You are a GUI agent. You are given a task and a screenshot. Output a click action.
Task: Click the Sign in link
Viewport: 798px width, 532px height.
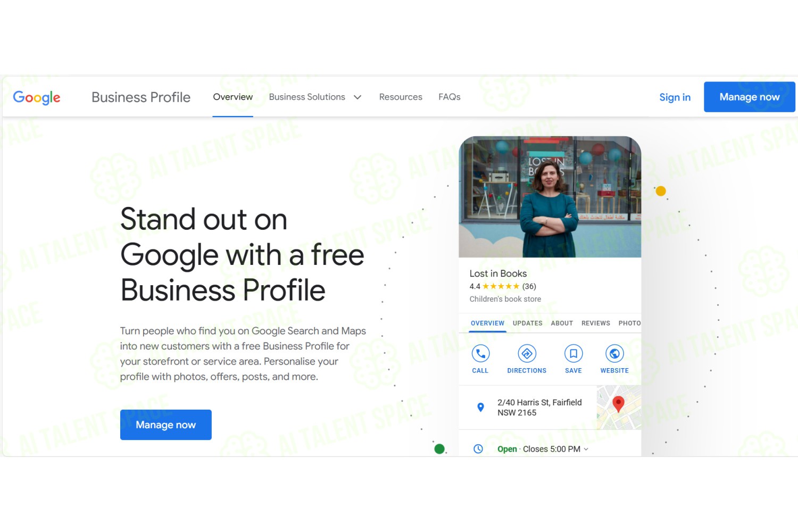pyautogui.click(x=675, y=97)
